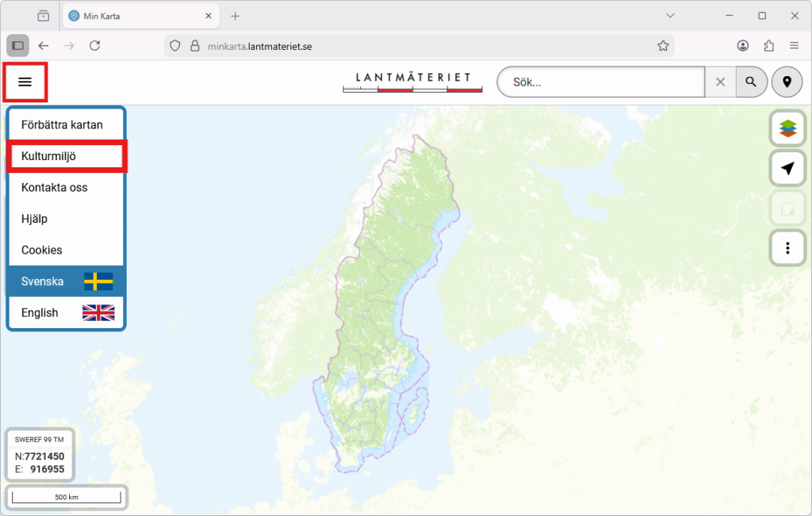Select the Min Karta browser tab
Image resolution: width=812 pixels, height=516 pixels.
point(127,15)
